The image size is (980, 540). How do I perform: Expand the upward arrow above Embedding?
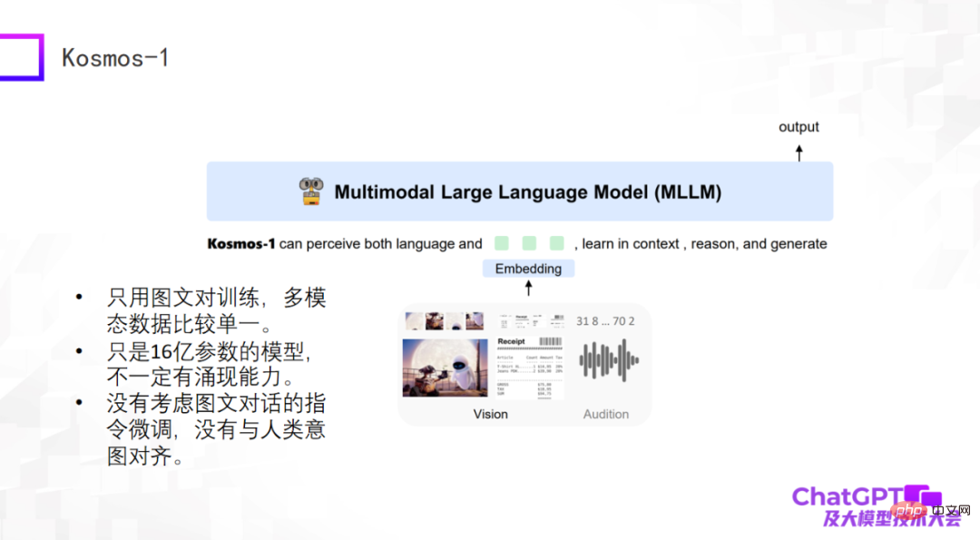click(x=528, y=287)
